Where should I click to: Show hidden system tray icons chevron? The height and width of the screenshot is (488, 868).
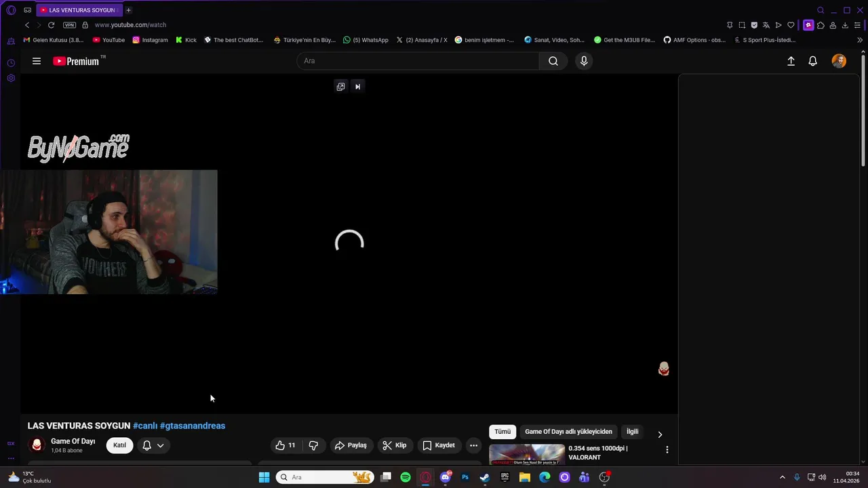point(782,477)
